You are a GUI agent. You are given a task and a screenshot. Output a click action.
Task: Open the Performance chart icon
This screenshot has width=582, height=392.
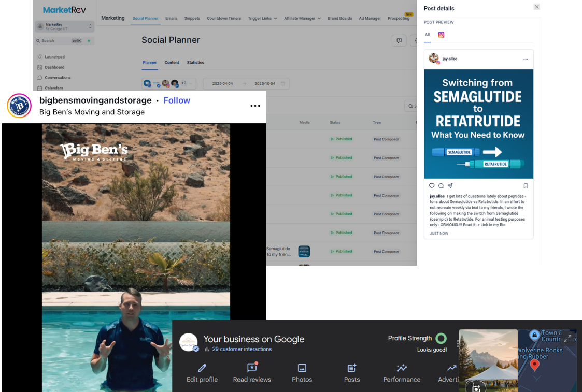click(402, 368)
